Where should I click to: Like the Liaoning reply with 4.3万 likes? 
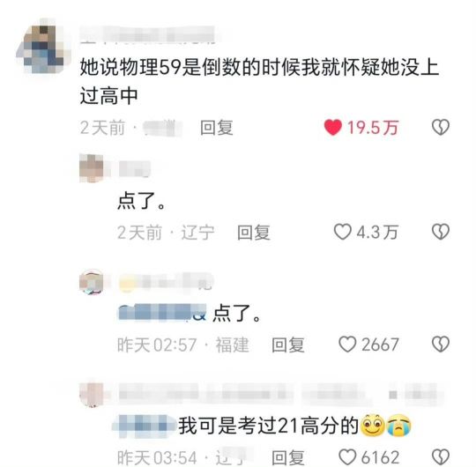click(x=343, y=232)
